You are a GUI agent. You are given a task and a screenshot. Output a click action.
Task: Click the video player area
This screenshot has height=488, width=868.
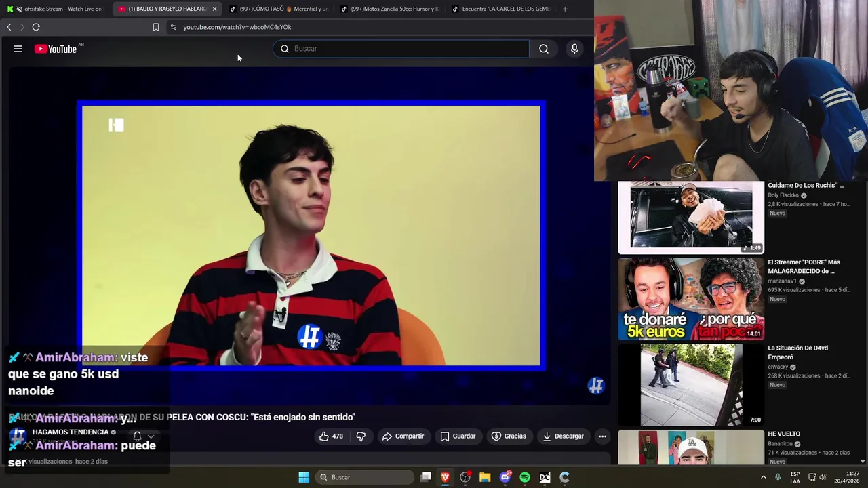(311, 235)
